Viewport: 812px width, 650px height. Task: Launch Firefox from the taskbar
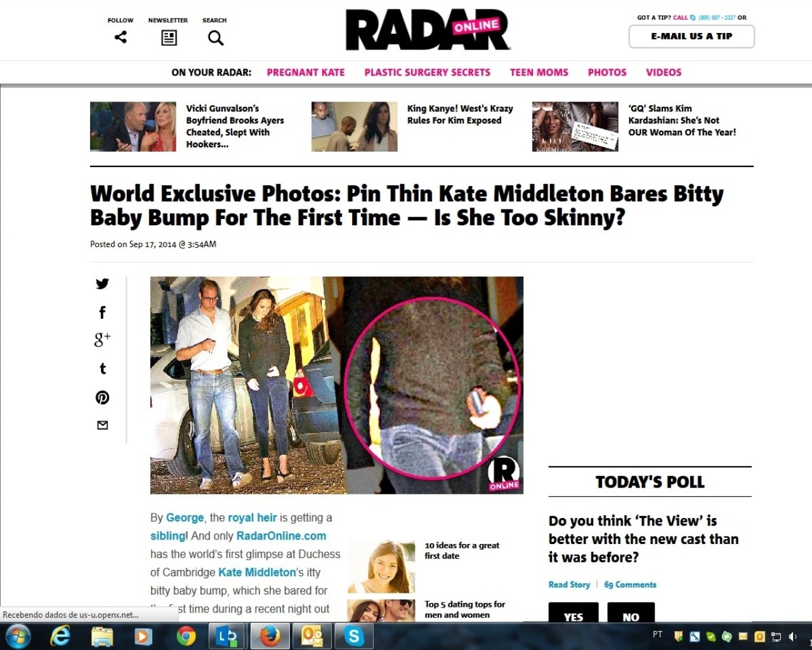click(270, 636)
